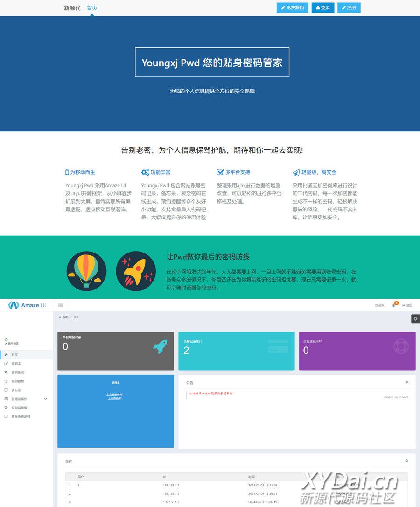
Task: Click the 注册 register button
Action: pos(349,8)
